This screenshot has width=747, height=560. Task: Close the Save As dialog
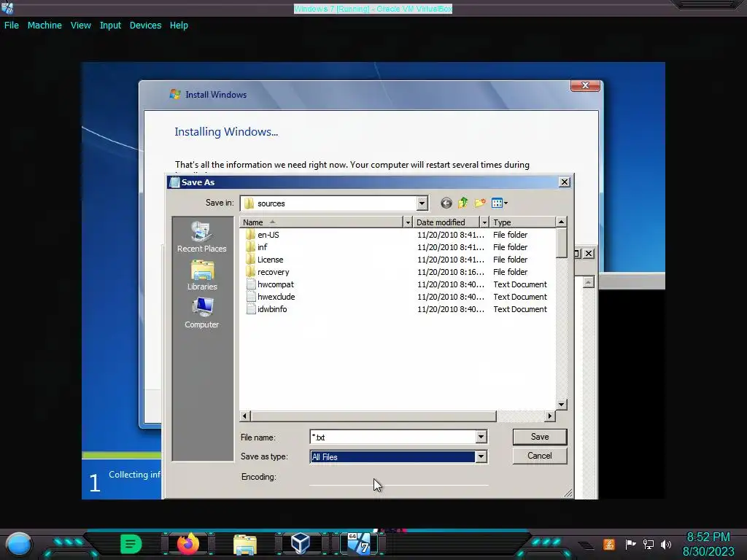565,182
